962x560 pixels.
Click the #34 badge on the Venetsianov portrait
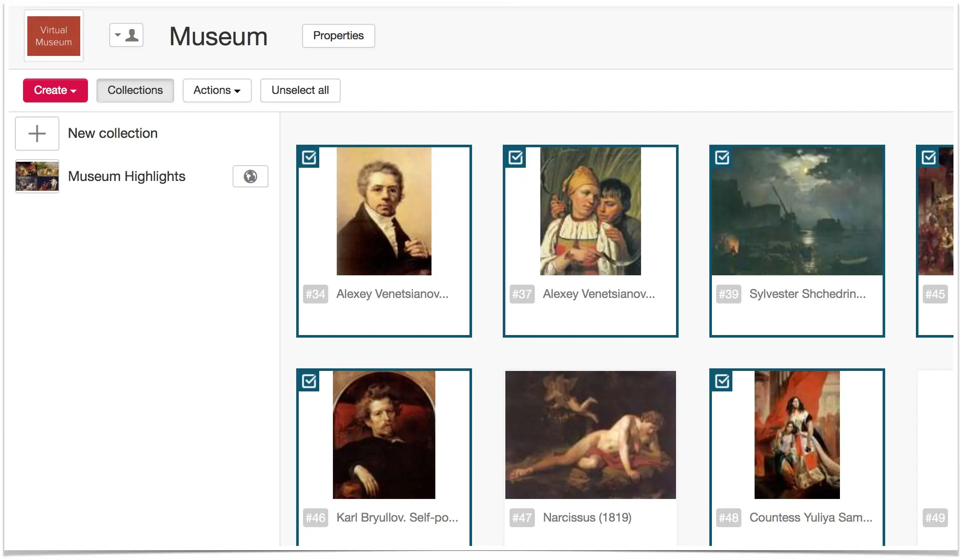click(x=315, y=294)
